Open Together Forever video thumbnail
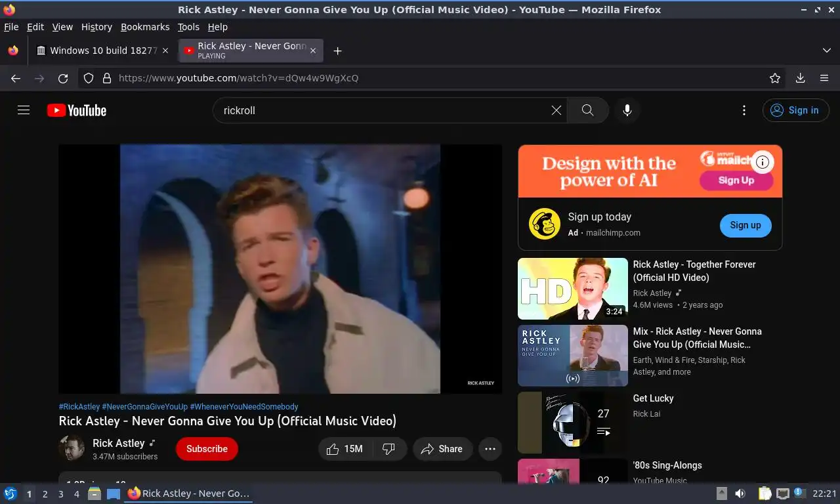The width and height of the screenshot is (840, 504). [x=573, y=289]
